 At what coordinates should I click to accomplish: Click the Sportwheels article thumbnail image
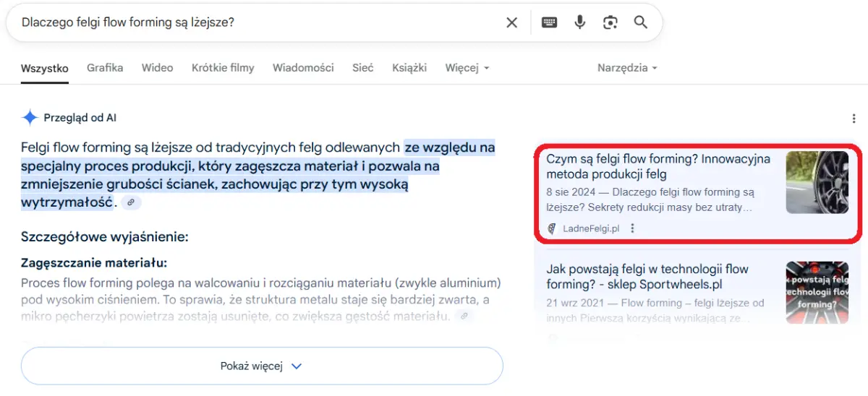(817, 292)
